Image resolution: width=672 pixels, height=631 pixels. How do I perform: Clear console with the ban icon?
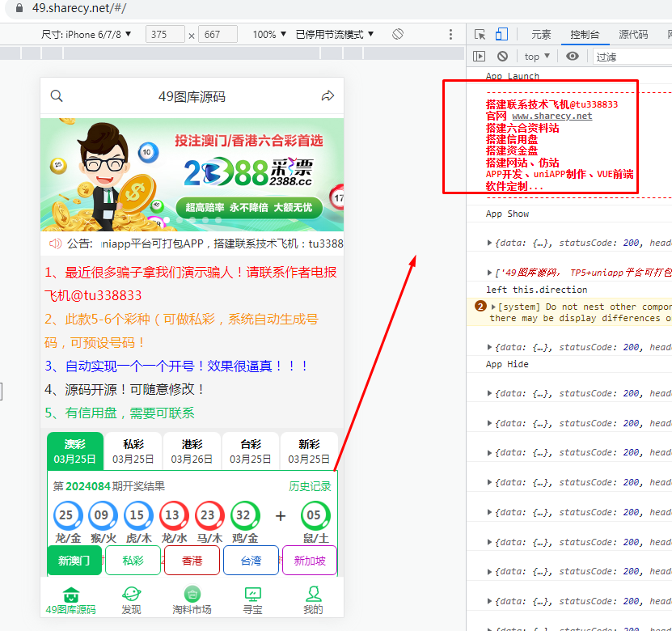[x=502, y=56]
